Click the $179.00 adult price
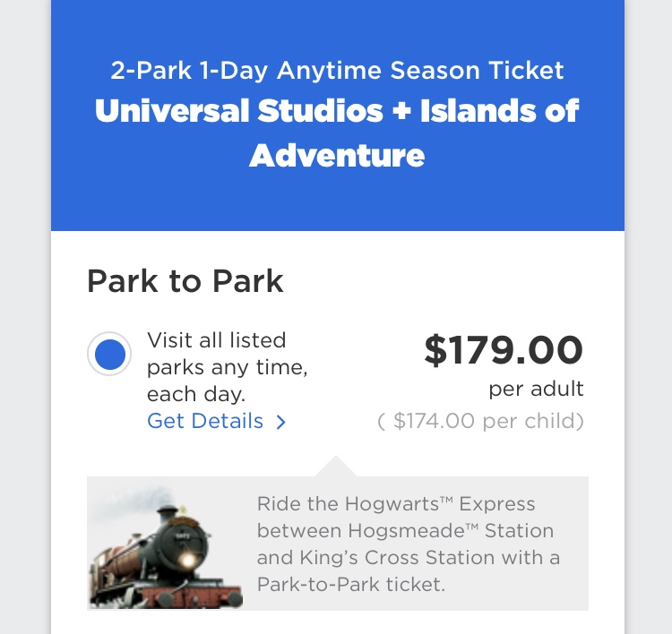Viewport: 672px width, 634px height. tap(503, 350)
